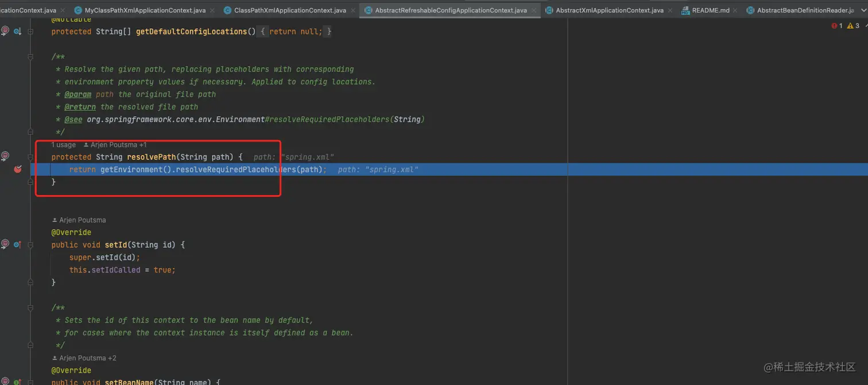This screenshot has width=868, height=385.
Task: Collapse the resolvePath Javadoc comment
Action: tap(30, 57)
